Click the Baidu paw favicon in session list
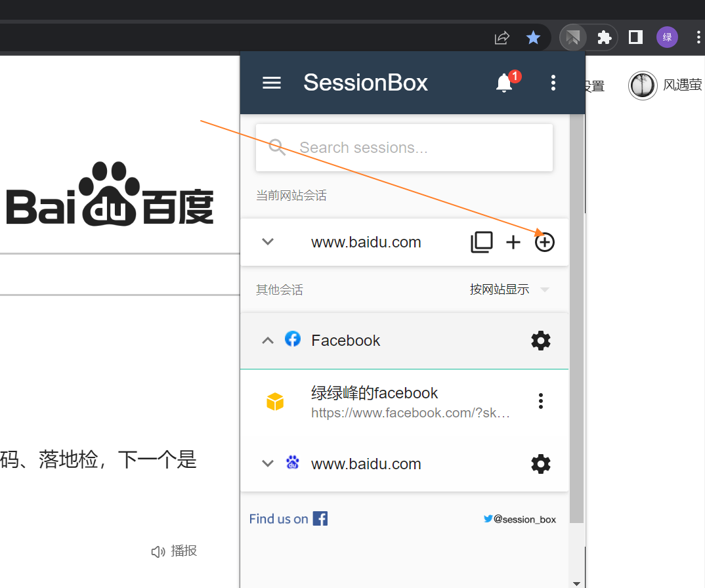The image size is (705, 588). tap(293, 462)
